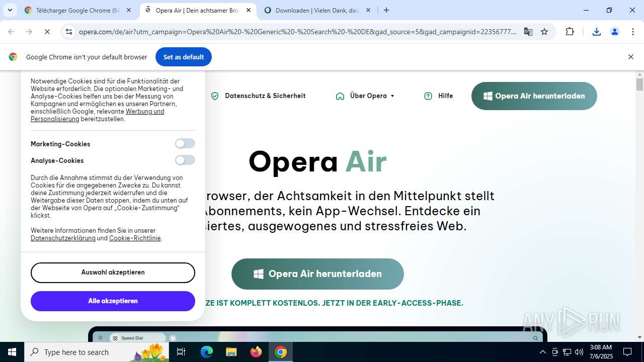Switch to Downloaden Vielen Dank tab

click(317, 10)
